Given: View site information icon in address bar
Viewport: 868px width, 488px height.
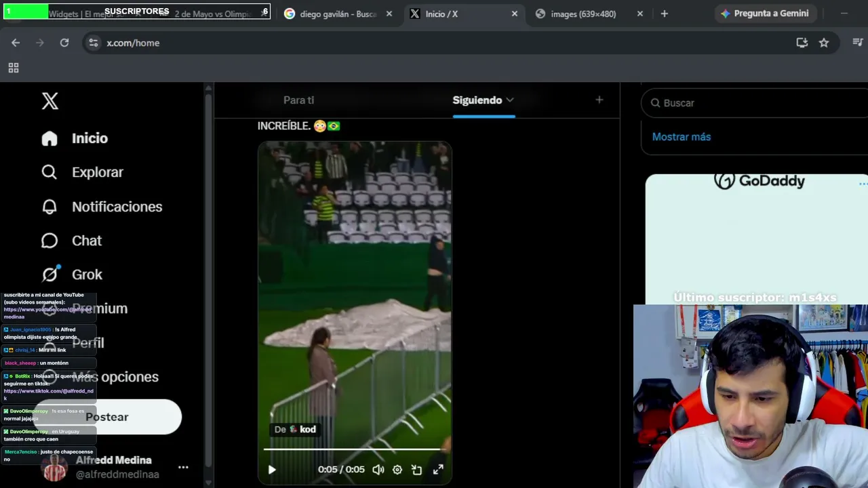Looking at the screenshot, I should [x=94, y=43].
